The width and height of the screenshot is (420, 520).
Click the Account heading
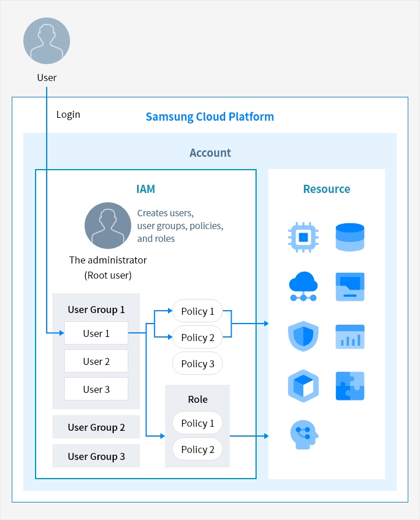[211, 153]
